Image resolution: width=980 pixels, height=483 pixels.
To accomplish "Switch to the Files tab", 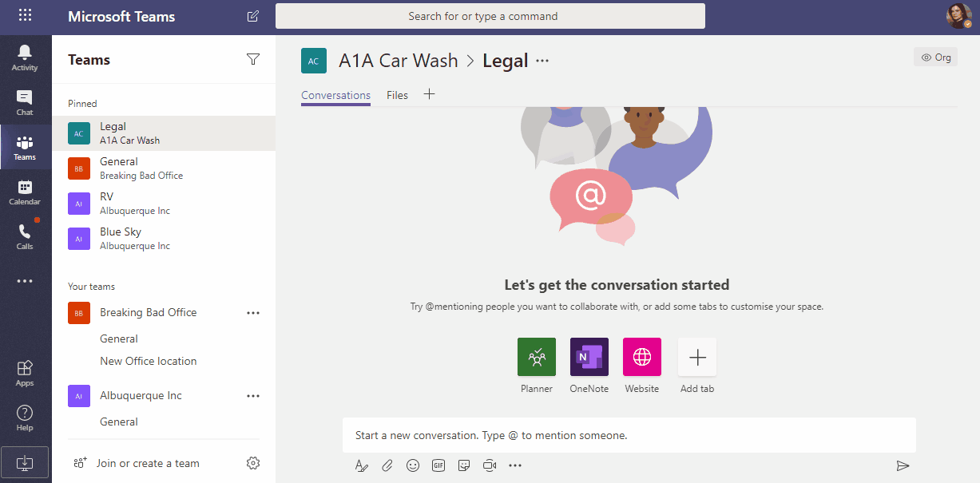I will 397,95.
